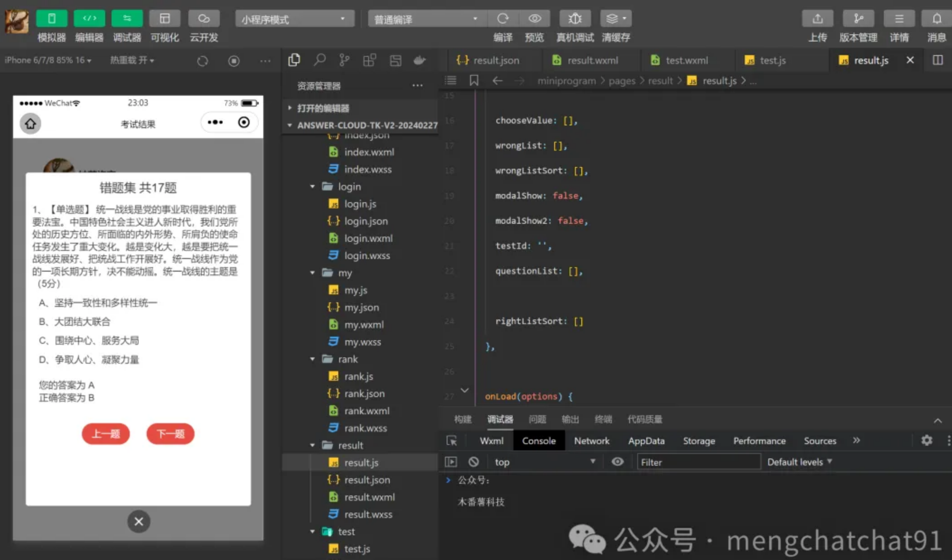
Task: Click the compile refresh icon
Action: [503, 19]
